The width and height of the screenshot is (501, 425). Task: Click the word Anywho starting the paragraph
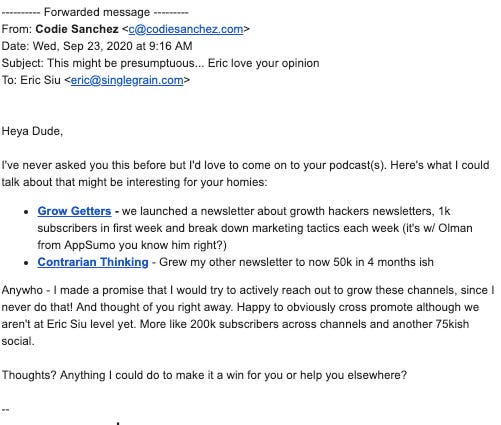pyautogui.click(x=22, y=290)
